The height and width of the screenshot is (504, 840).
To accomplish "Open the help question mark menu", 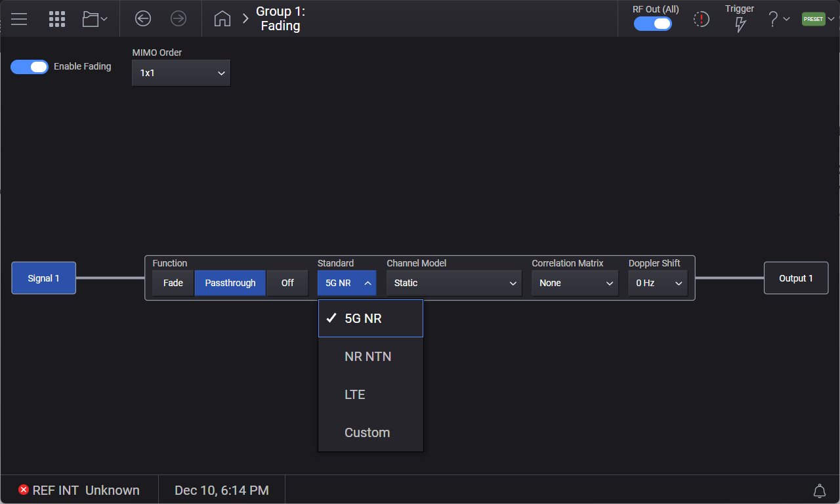I will pyautogui.click(x=778, y=19).
